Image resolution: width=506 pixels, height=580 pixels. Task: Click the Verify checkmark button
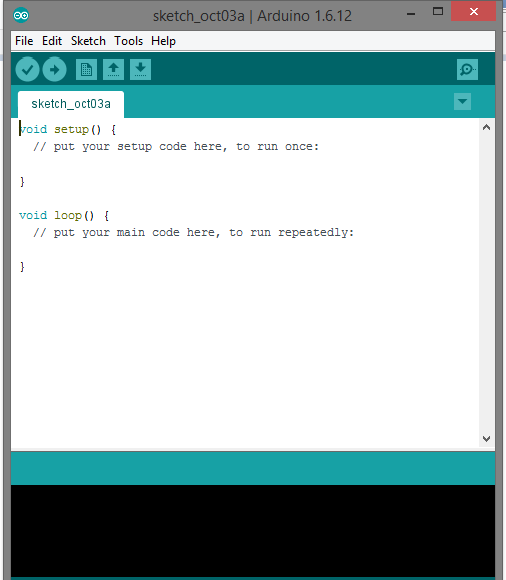pos(27,69)
